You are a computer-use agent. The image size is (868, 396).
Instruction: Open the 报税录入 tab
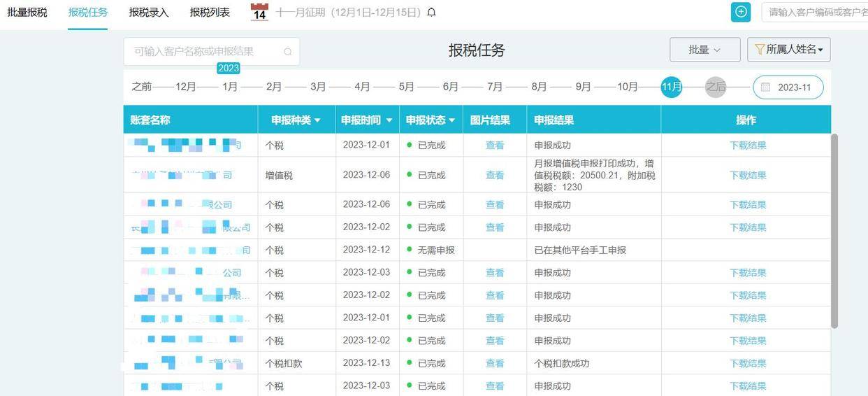(149, 12)
